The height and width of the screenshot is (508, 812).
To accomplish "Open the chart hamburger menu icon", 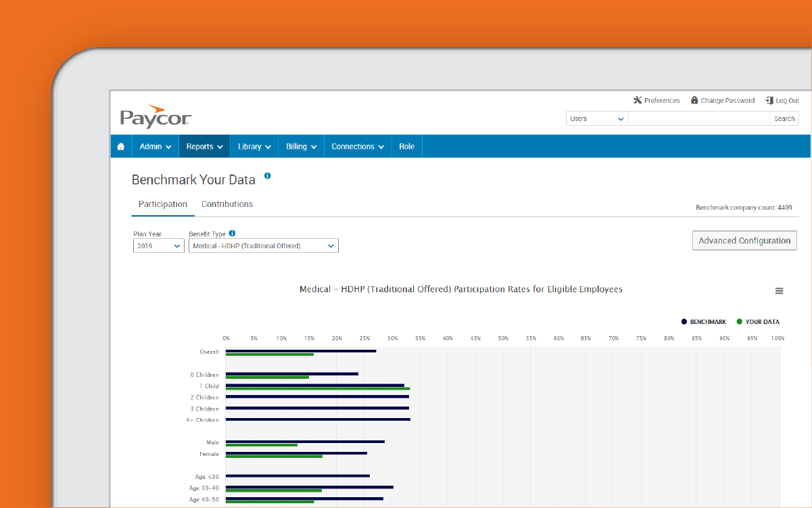I will 779,291.
